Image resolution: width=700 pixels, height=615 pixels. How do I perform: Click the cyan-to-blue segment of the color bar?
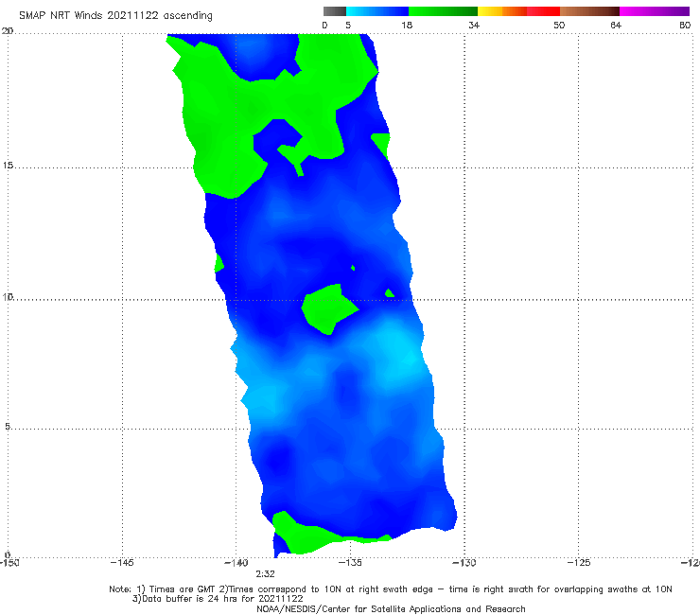[x=377, y=11]
